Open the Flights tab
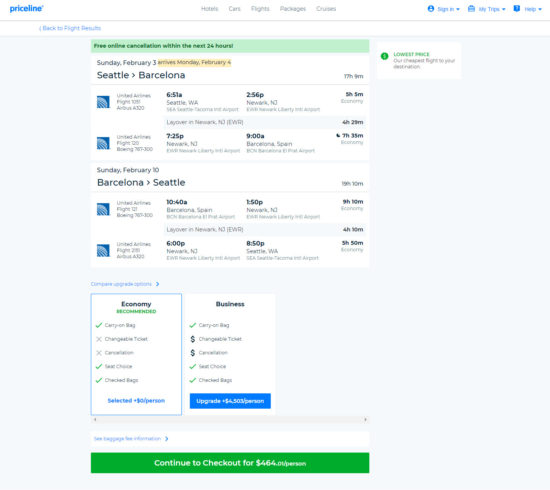550x490 pixels. click(x=260, y=9)
